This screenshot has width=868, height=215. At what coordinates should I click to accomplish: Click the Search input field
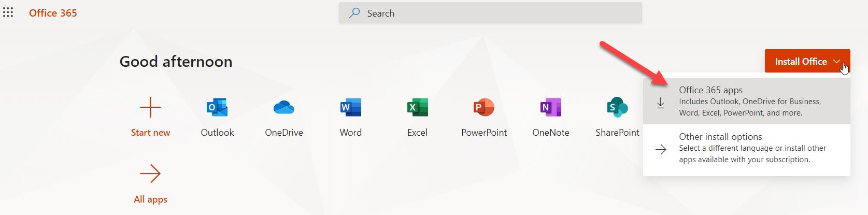pos(490,13)
